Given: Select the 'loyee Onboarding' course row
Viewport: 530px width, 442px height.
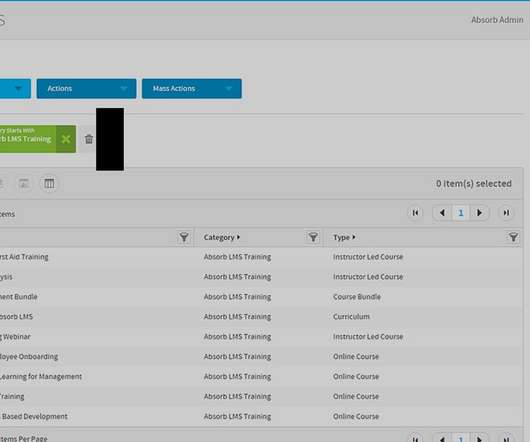Looking at the screenshot, I should 261,357.
